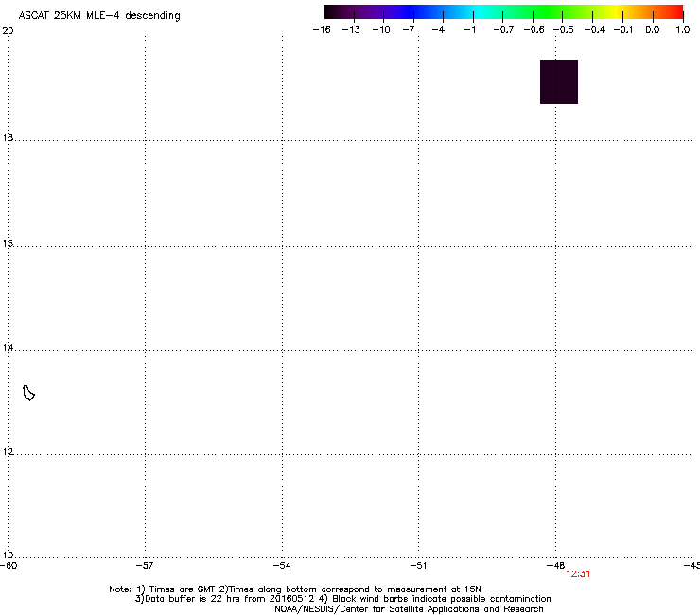Image resolution: width=700 pixels, height=615 pixels.
Task: Click the 'ASCAT 25KM MLE-4 descending' title
Action: 99,16
